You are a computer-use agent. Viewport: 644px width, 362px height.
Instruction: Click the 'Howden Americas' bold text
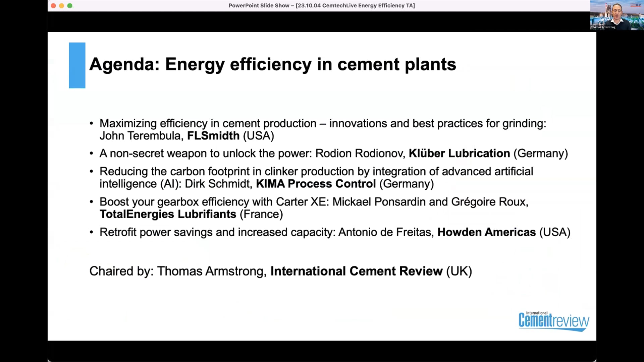click(487, 232)
